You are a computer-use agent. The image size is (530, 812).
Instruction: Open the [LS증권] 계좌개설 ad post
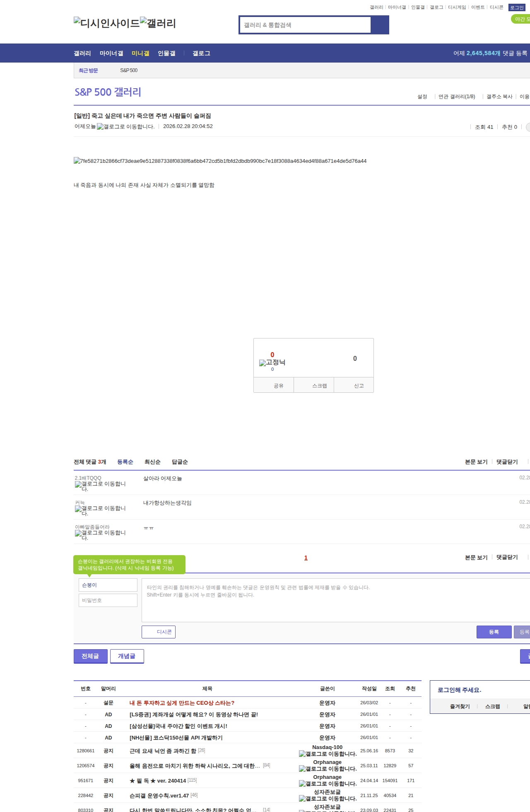194,715
